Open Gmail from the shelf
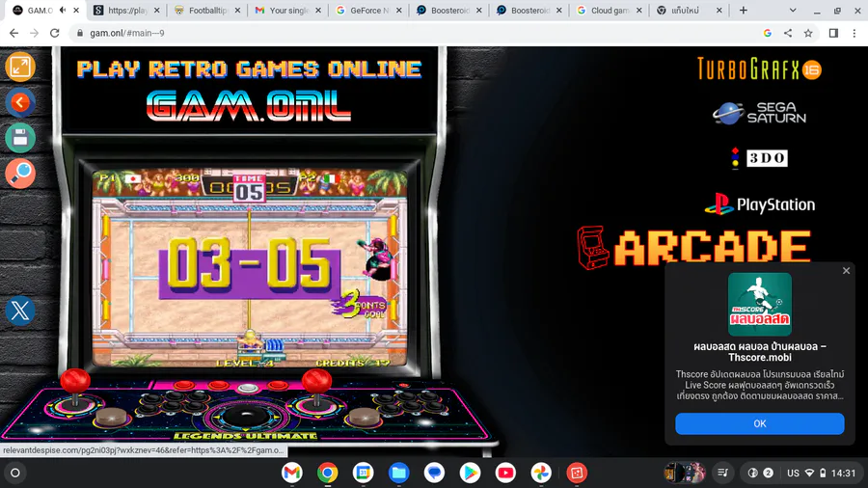 291,474
